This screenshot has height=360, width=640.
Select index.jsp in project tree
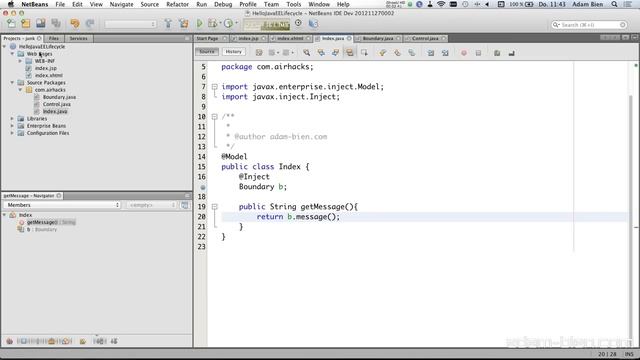pos(46,68)
